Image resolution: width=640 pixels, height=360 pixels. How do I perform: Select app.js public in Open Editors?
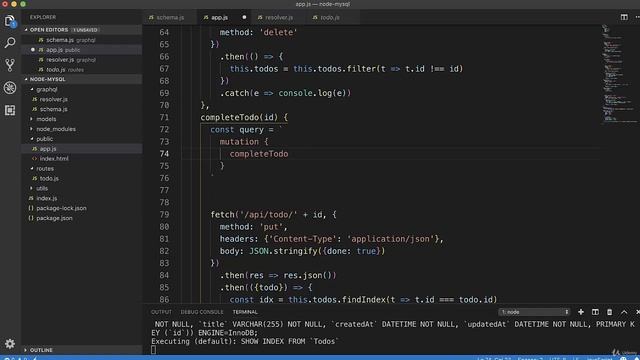coord(82,50)
